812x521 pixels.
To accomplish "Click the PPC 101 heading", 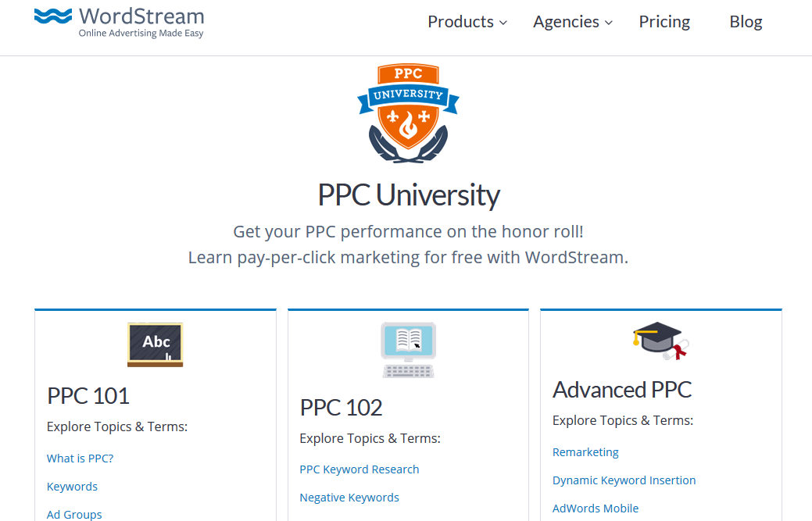I will tap(88, 396).
